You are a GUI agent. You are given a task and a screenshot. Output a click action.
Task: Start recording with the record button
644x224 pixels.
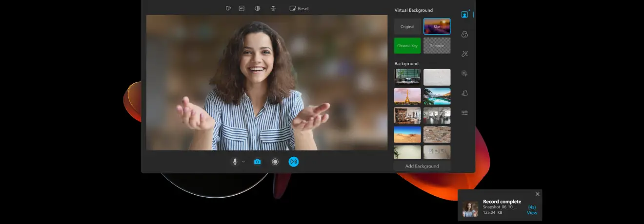click(275, 162)
